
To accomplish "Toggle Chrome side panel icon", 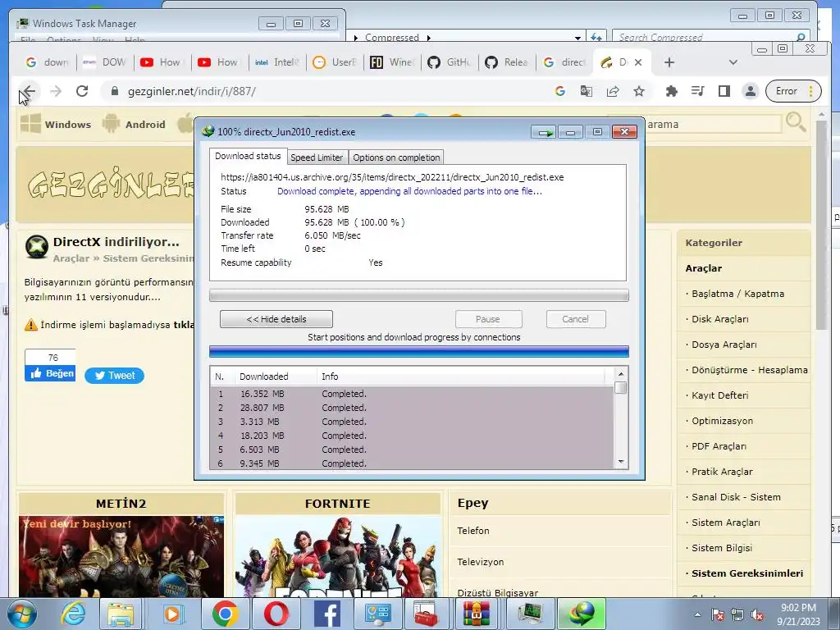I will 724,91.
